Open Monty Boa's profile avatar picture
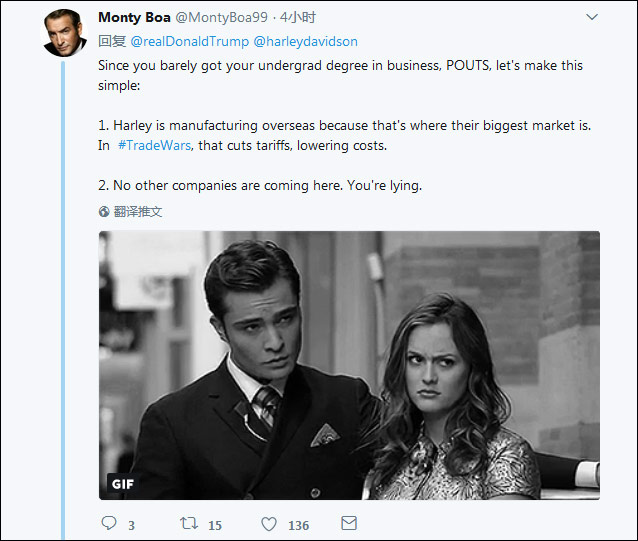This screenshot has height=541, width=638. pos(63,33)
